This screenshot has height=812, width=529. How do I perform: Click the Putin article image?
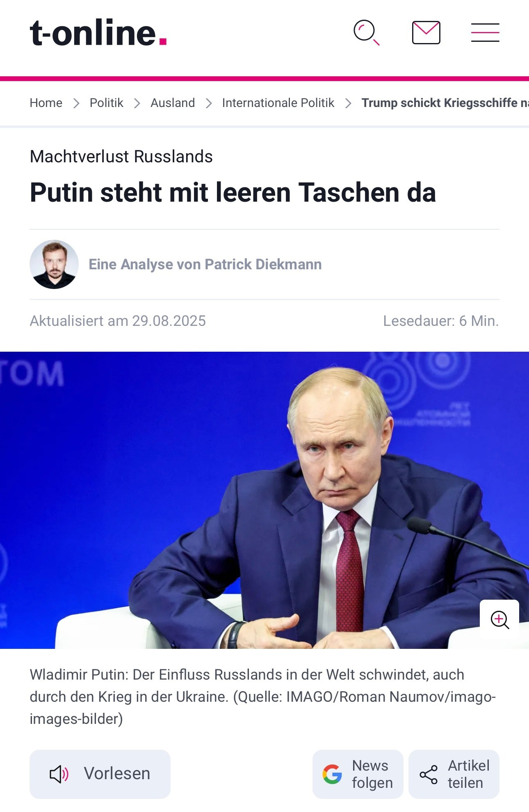264,500
